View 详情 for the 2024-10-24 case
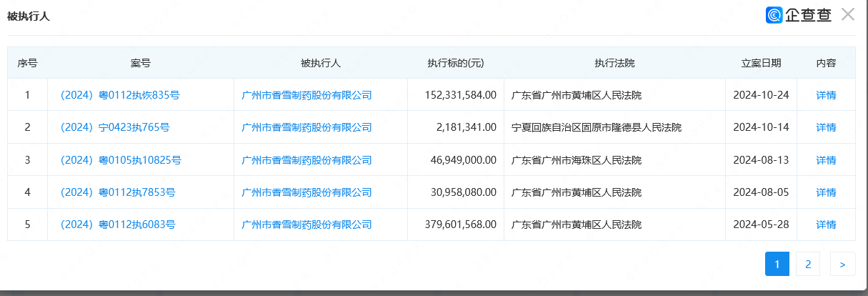The image size is (868, 296). [x=826, y=95]
